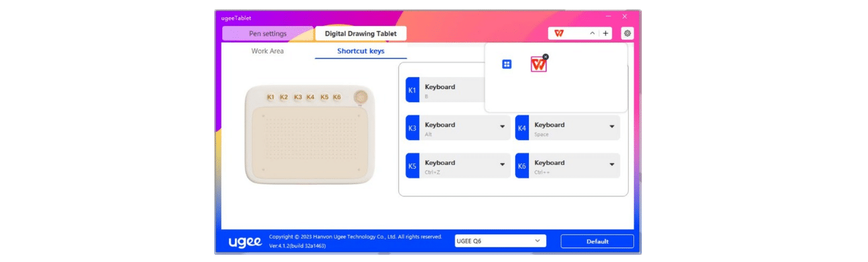Select the Shortcut keys tab
868x262 pixels.
pyautogui.click(x=361, y=50)
